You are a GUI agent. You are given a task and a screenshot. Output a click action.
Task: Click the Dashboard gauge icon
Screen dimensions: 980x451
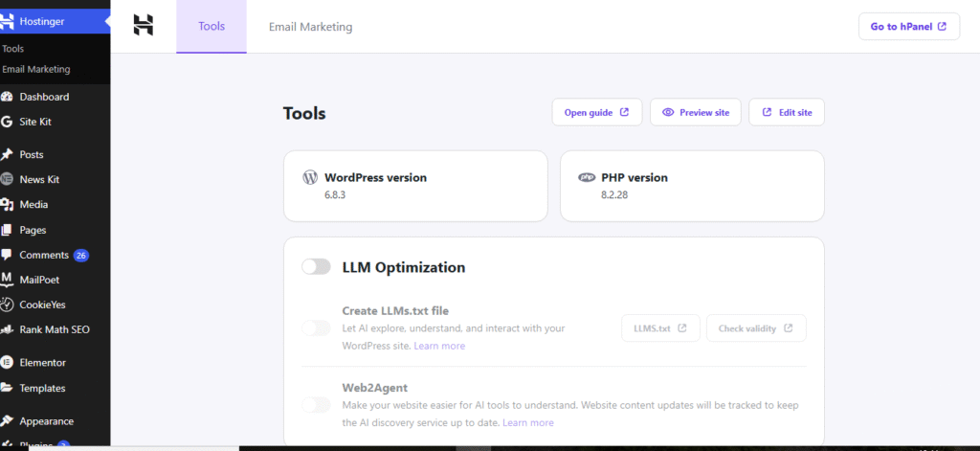(x=7, y=97)
